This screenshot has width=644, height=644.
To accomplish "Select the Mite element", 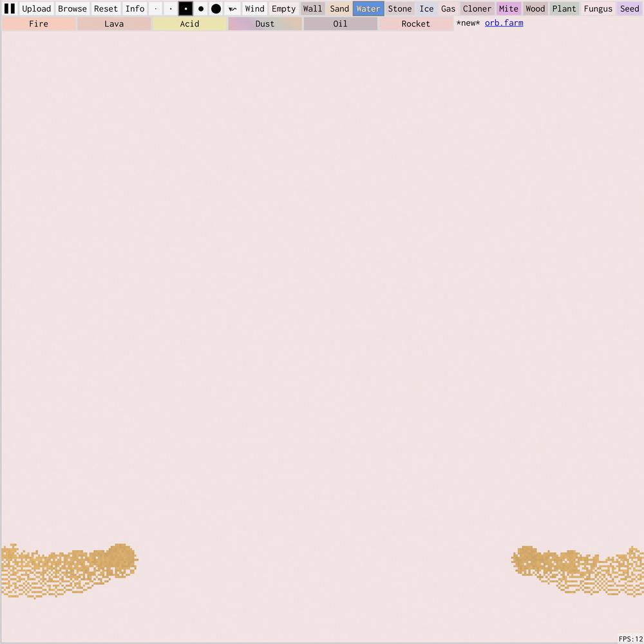I will tap(509, 8).
